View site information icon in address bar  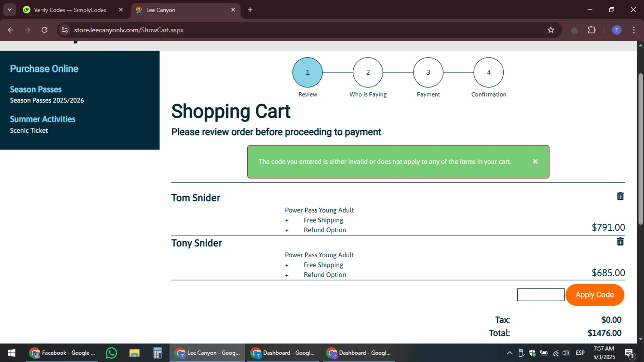click(65, 30)
